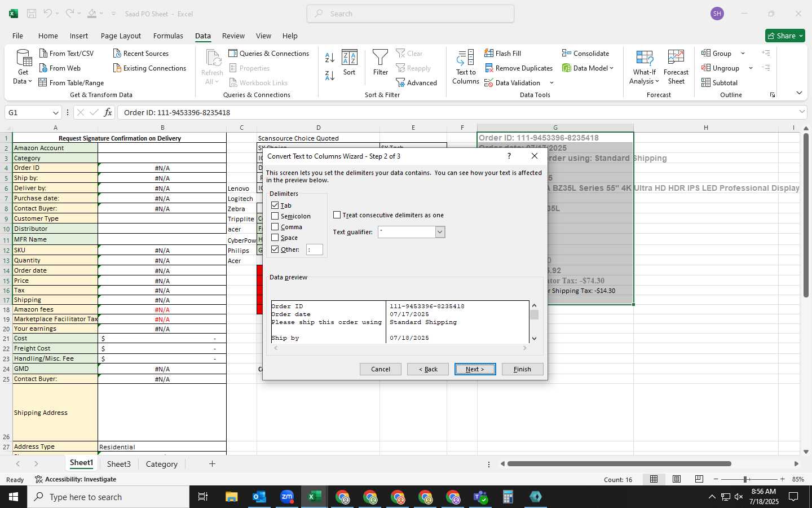Image resolution: width=812 pixels, height=508 pixels.
Task: Open Consolidate tool
Action: pos(585,53)
